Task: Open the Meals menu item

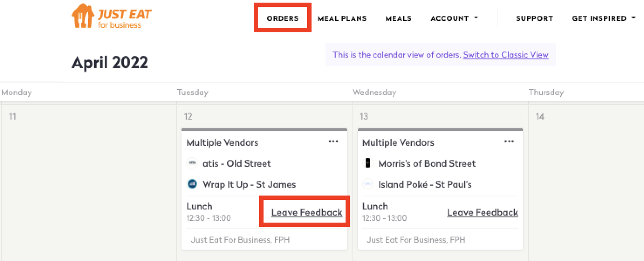Action: (x=398, y=18)
